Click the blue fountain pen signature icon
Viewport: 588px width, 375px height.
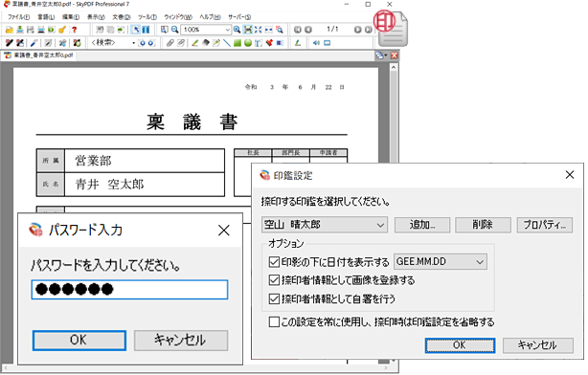pyautogui.click(x=34, y=43)
